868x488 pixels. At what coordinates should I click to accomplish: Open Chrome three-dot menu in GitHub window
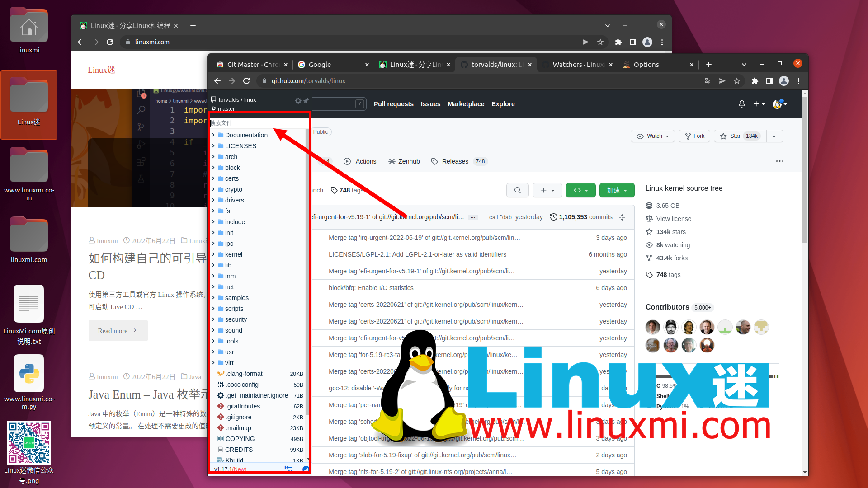[798, 81]
